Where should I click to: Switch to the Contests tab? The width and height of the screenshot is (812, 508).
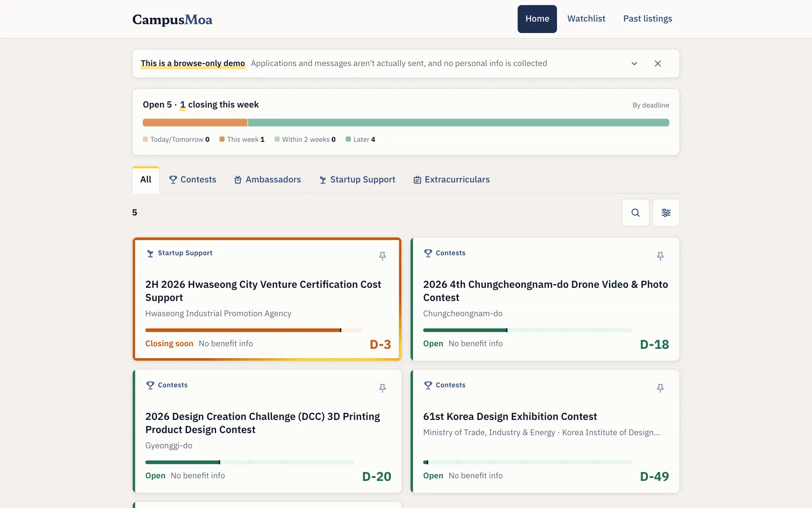(192, 179)
